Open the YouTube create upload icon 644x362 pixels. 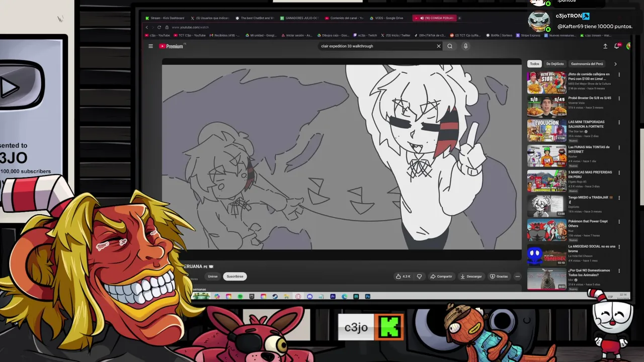tap(605, 46)
